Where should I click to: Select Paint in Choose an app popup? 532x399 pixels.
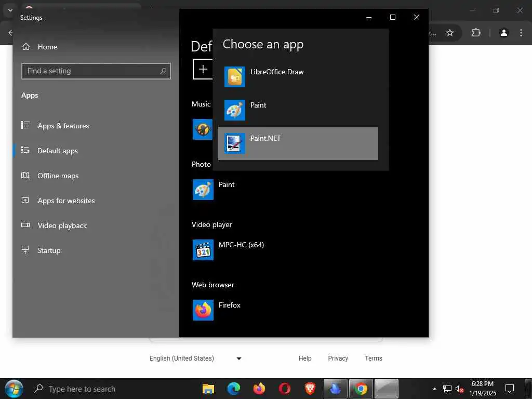coord(298,110)
